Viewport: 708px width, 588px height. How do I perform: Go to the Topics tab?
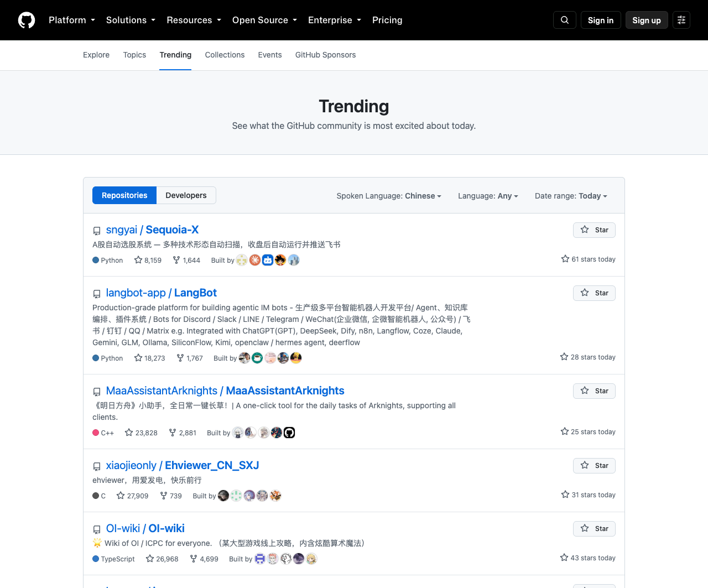tap(134, 55)
